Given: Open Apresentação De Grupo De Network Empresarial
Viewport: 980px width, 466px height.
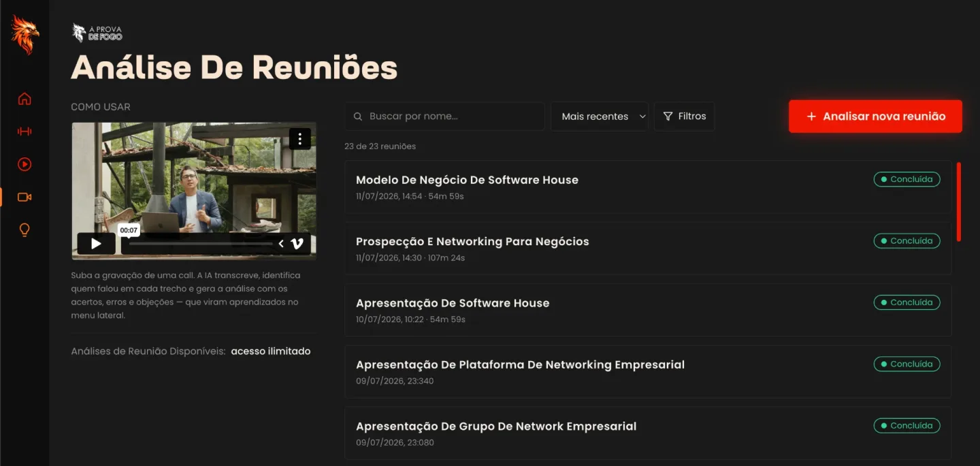Looking at the screenshot, I should point(648,433).
